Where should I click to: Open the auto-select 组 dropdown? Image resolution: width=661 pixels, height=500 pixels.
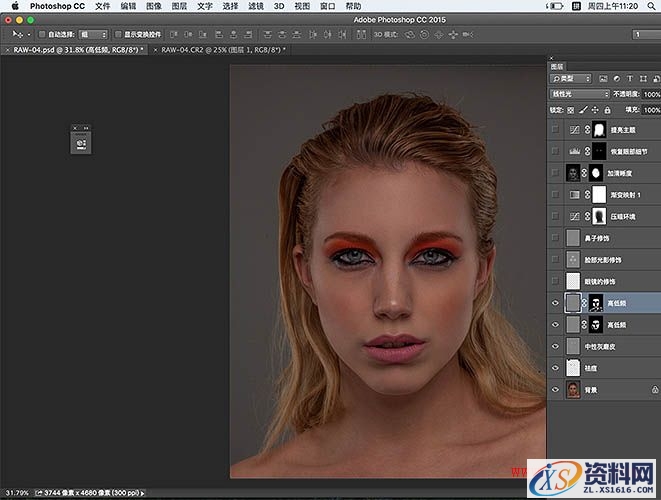pos(93,34)
